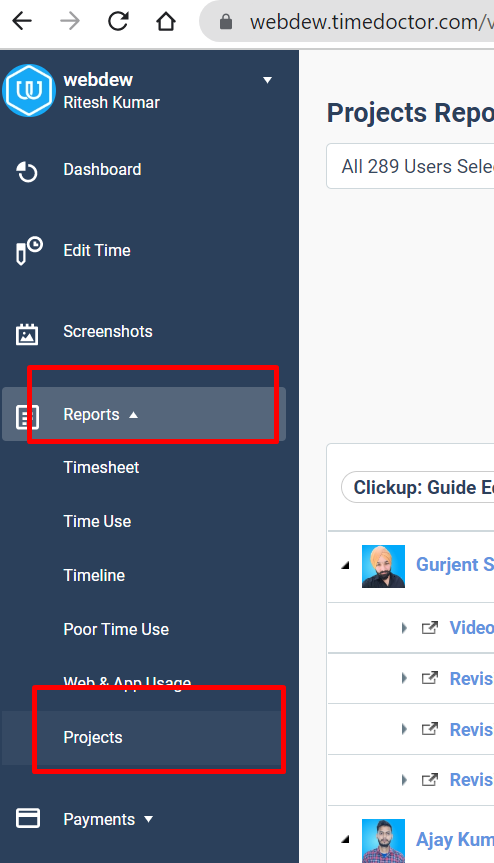The image size is (494, 863).
Task: Open webdew company dropdown arrow
Action: point(267,80)
